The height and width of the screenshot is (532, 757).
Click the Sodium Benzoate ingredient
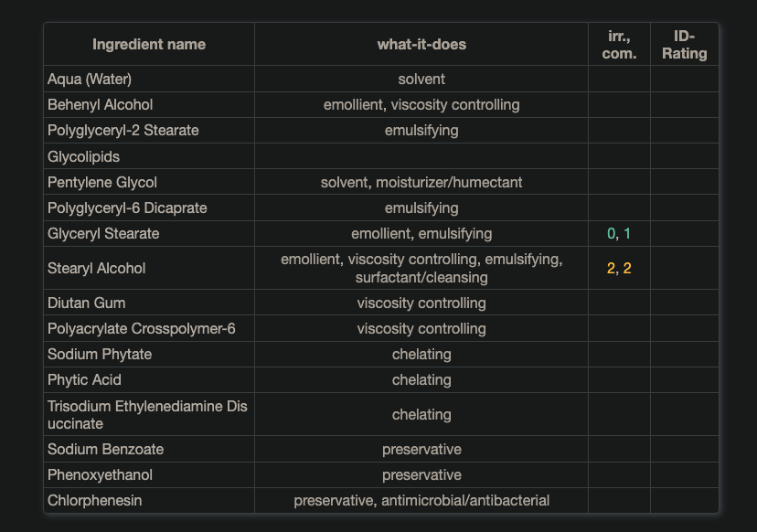click(x=106, y=449)
